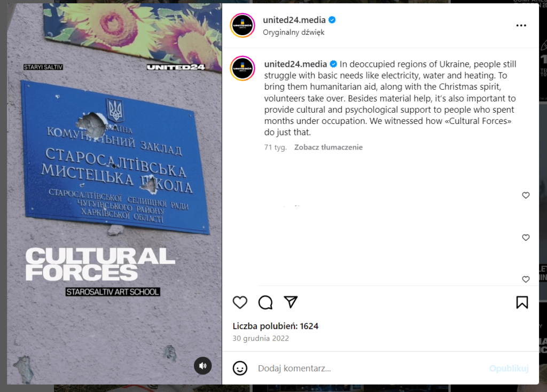
Task: Open the united24.media username in header
Action: tap(294, 20)
